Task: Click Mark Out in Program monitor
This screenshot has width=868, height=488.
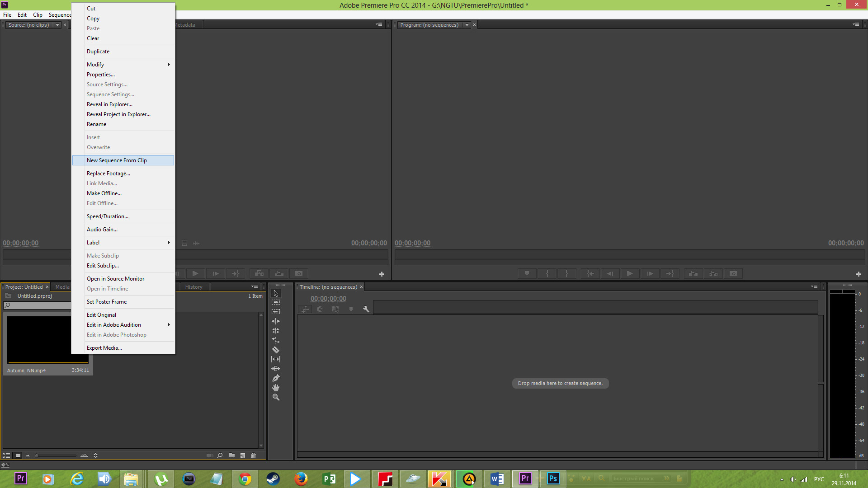Action: (566, 273)
